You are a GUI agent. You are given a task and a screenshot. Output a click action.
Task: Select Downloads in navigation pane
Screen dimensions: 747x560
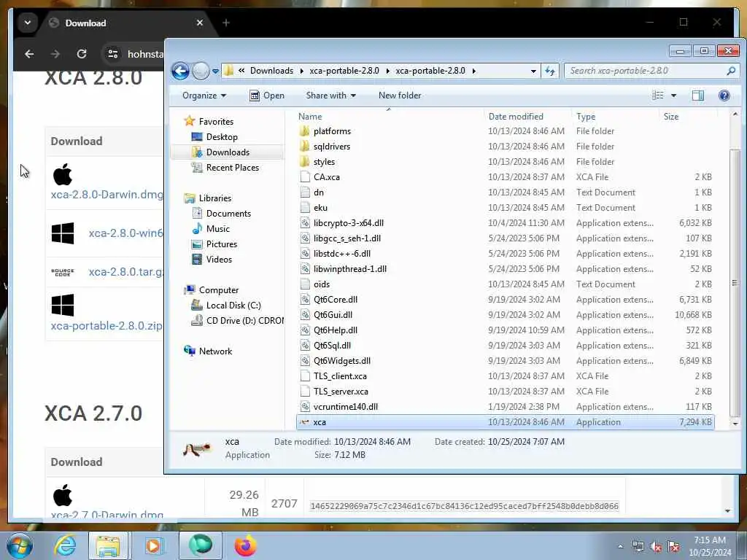(x=220, y=152)
